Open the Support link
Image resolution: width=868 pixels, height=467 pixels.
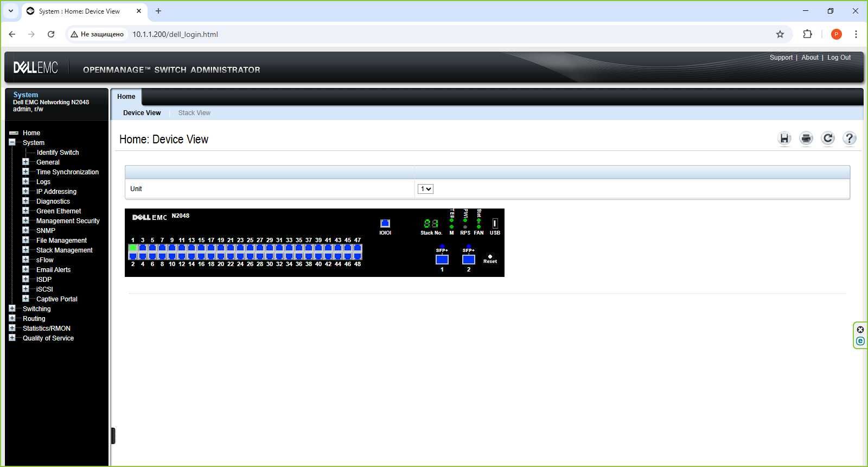781,58
